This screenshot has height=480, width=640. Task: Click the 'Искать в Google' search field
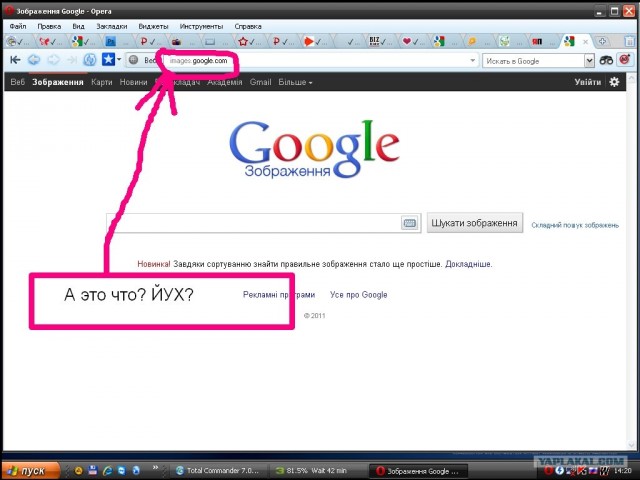click(x=533, y=61)
